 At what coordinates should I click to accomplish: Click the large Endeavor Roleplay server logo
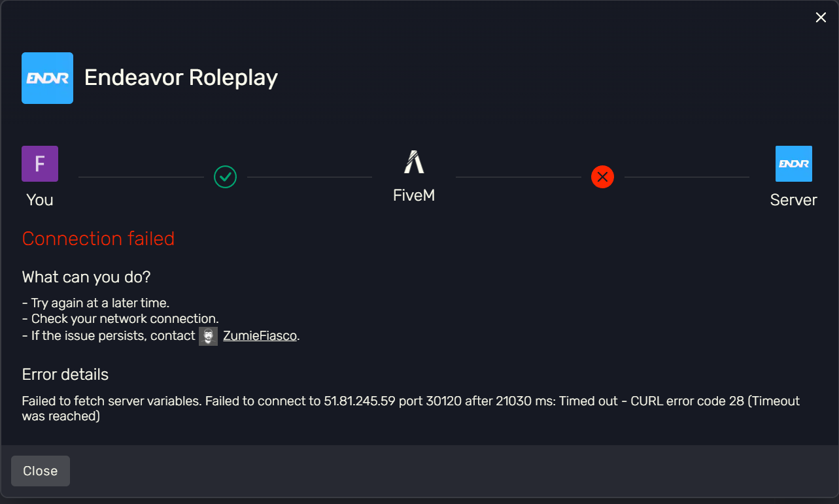[x=47, y=78]
